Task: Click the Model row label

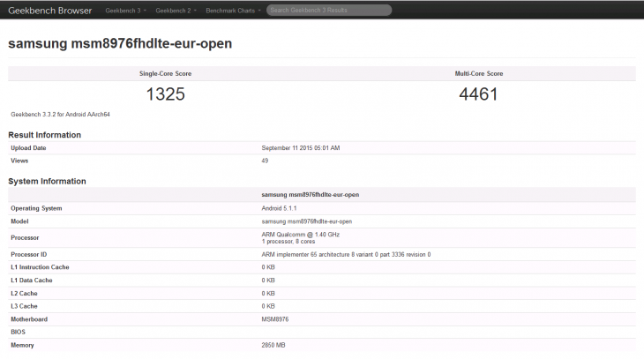Action: pyautogui.click(x=19, y=221)
